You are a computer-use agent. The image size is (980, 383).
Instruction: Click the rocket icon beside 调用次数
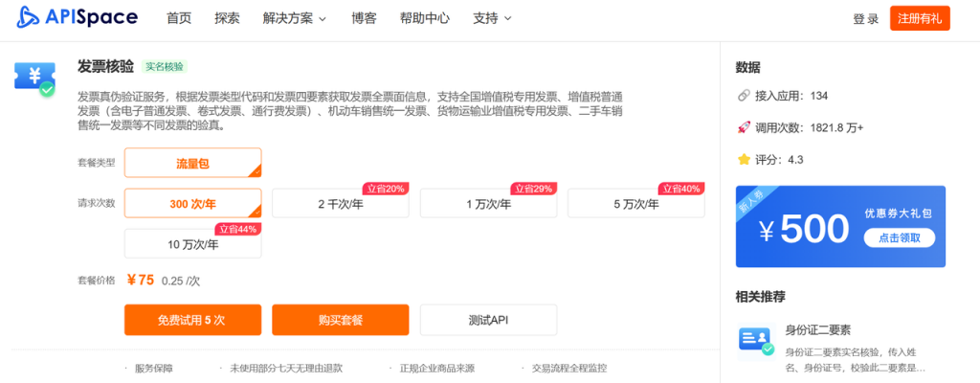[x=743, y=127]
